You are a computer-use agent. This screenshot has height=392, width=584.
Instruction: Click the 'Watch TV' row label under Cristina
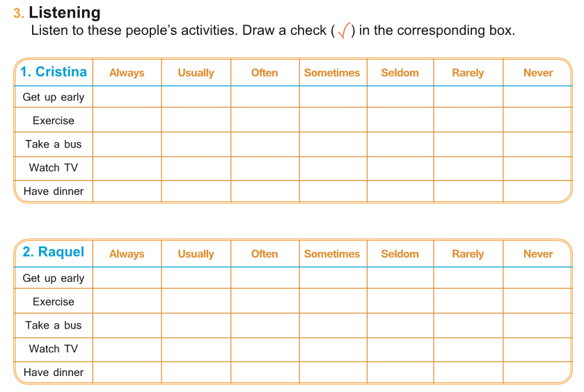pos(54,168)
